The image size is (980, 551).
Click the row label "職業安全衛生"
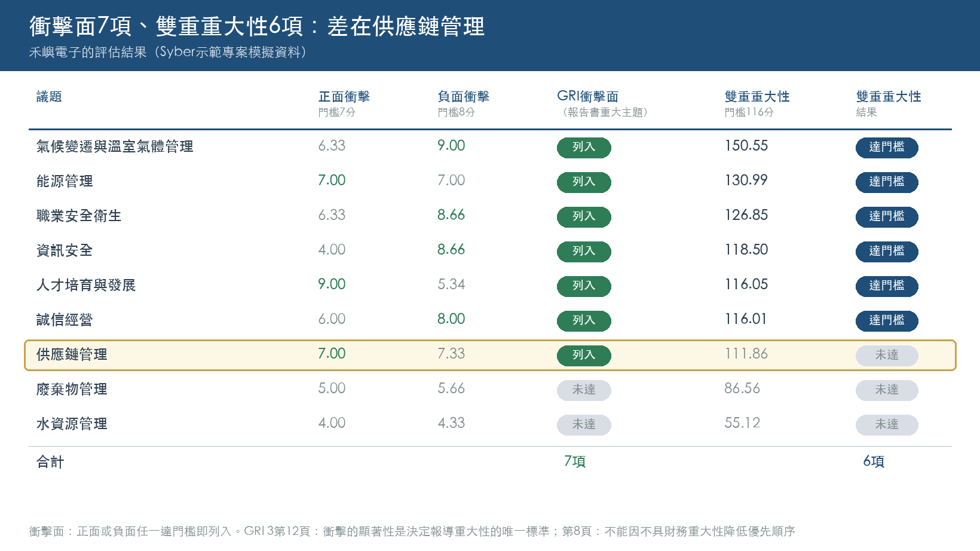(79, 216)
